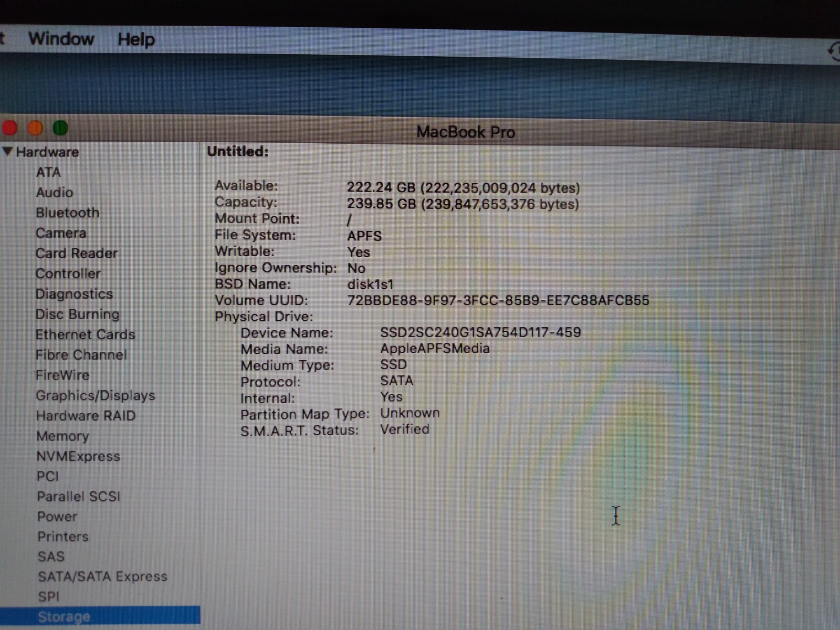Select NVMExpress in the sidebar
The width and height of the screenshot is (840, 630).
(78, 456)
